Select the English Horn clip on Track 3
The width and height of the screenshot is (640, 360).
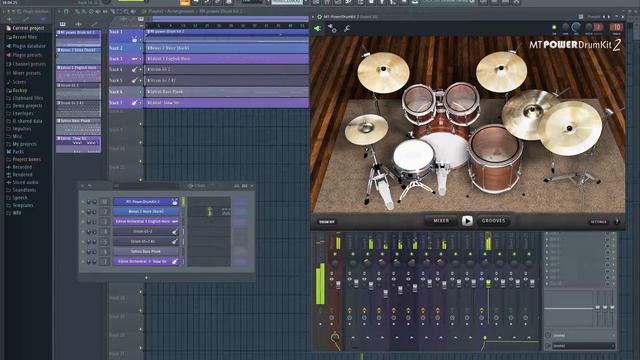click(227, 59)
